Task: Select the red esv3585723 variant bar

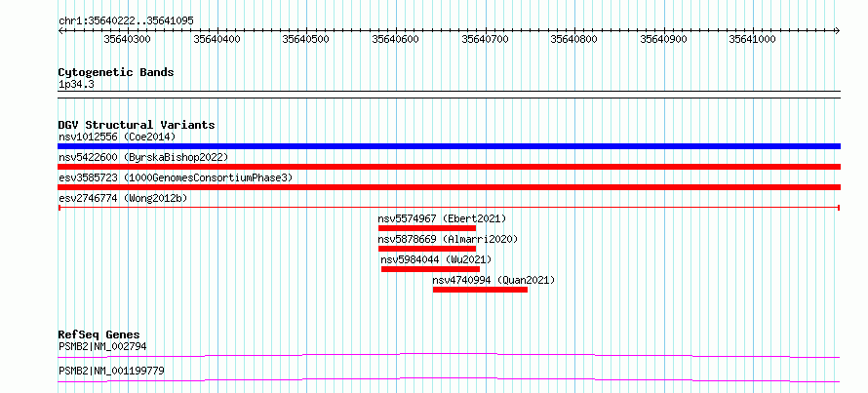Action: click(449, 187)
